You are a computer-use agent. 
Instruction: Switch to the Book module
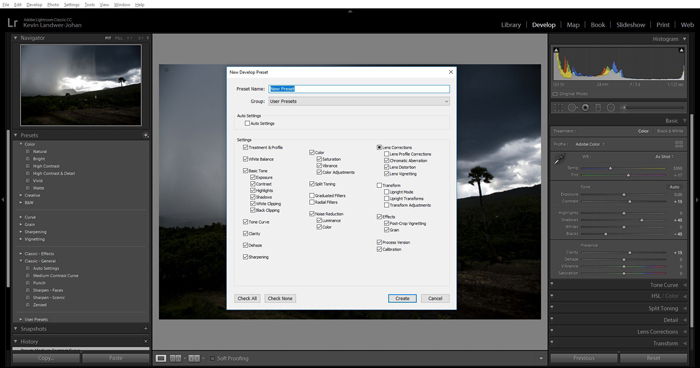click(598, 25)
